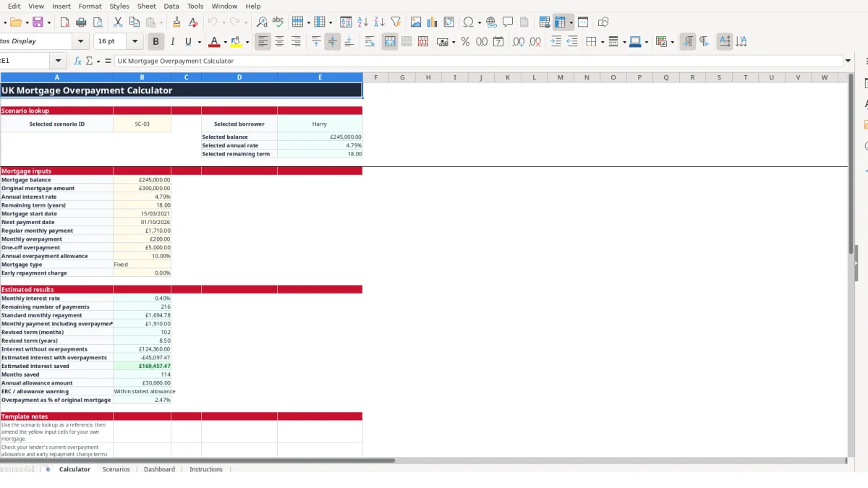Switch to the Dashboard sheet tab

click(159, 469)
